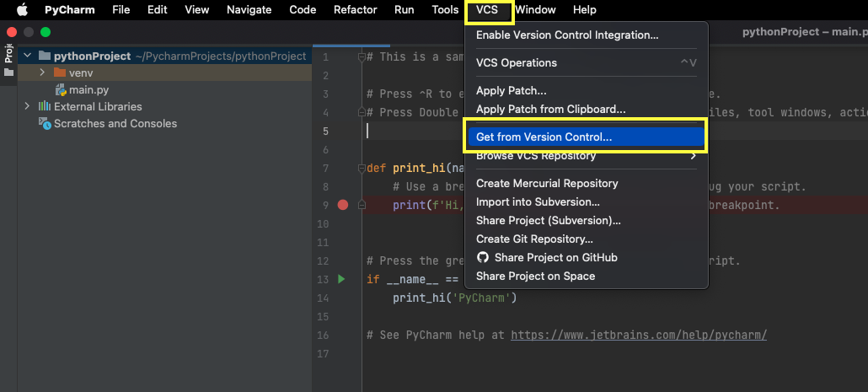Screen dimensions: 868x392
Task: Select main.py in project tree
Action: click(164, 89)
